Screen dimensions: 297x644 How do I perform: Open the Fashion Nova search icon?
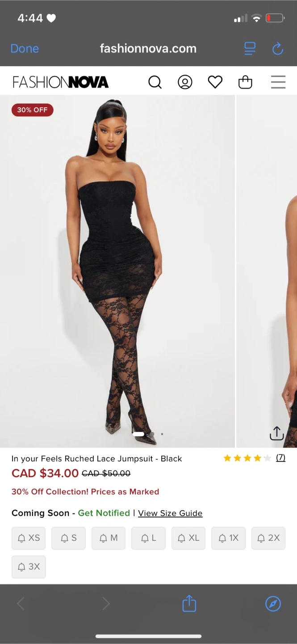(155, 82)
